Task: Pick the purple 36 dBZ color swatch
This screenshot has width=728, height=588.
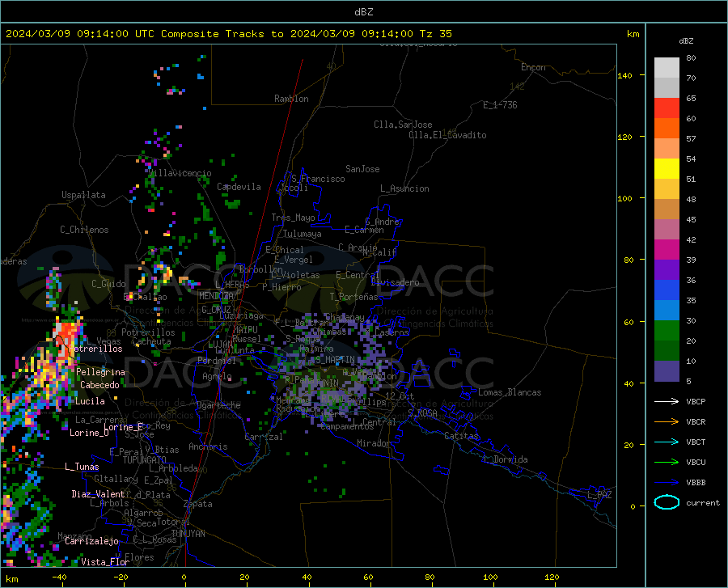Action: [667, 270]
